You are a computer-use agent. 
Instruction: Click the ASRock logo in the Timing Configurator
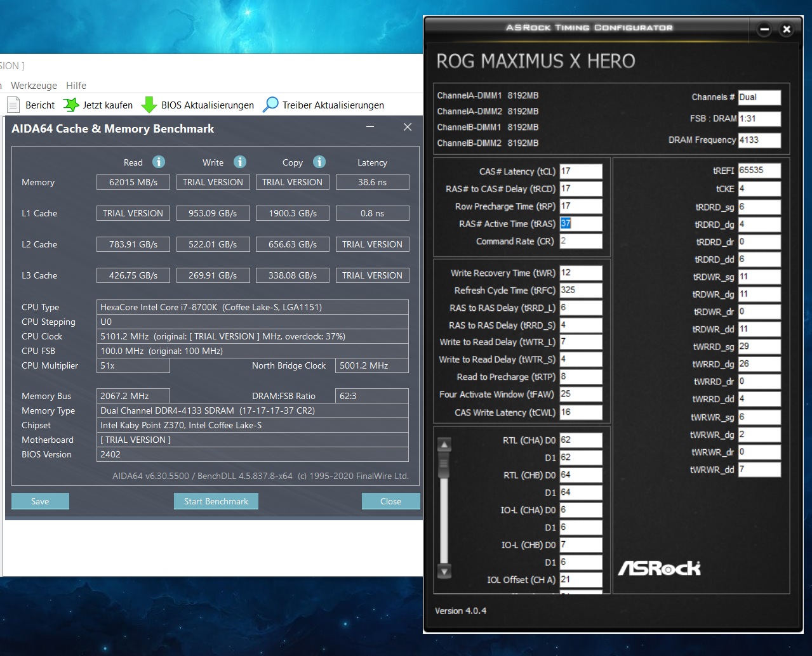[660, 568]
